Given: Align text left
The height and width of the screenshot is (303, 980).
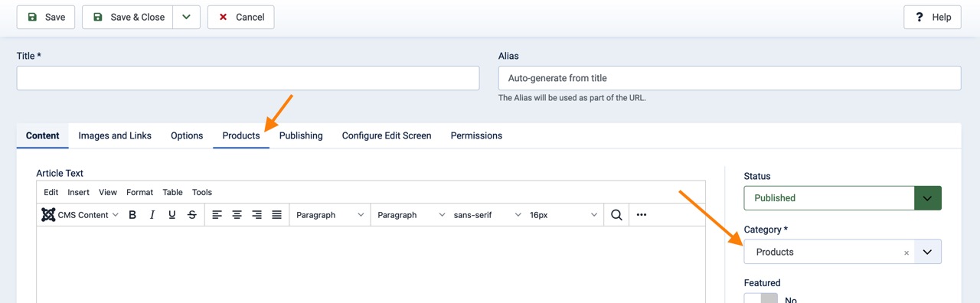Looking at the screenshot, I should [217, 215].
